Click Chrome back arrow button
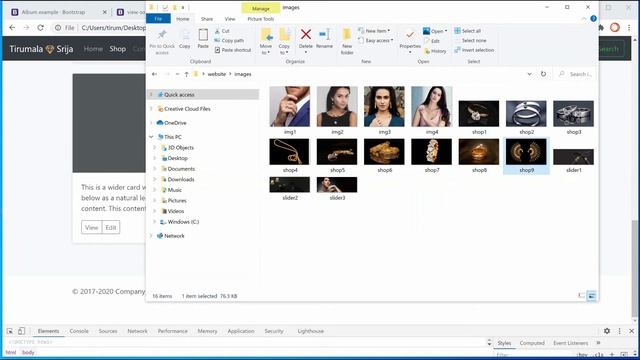 [x=12, y=28]
